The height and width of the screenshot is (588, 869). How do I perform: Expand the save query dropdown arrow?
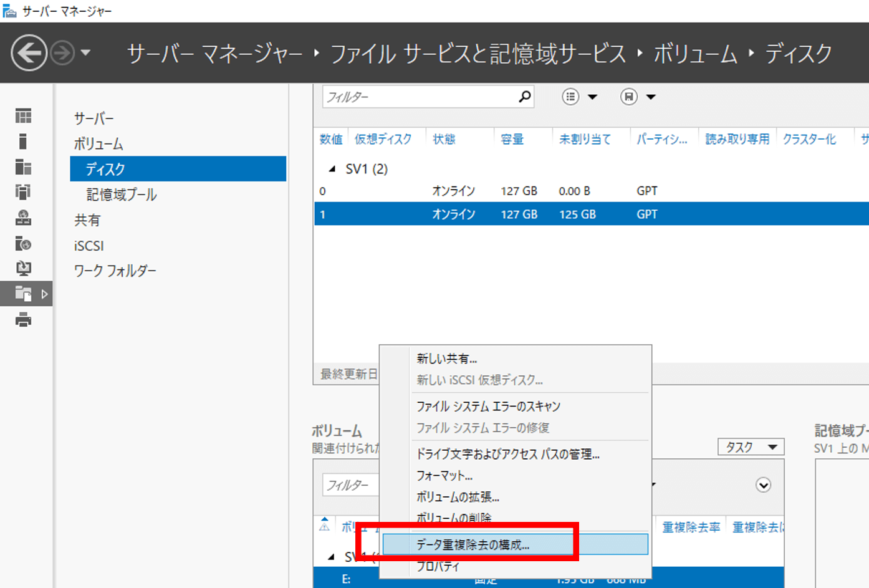tap(651, 97)
